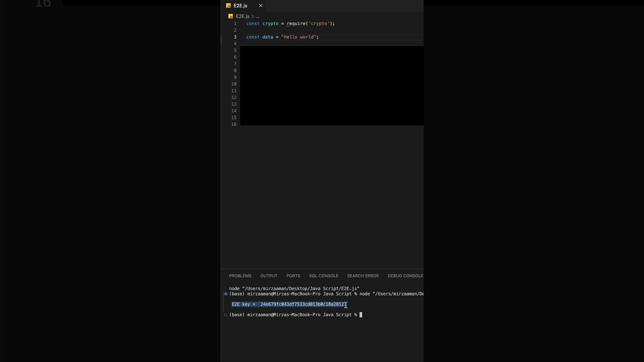Viewport: 644px width, 362px height.
Task: Select the E2E.js breadcrumb path item
Action: 243,16
